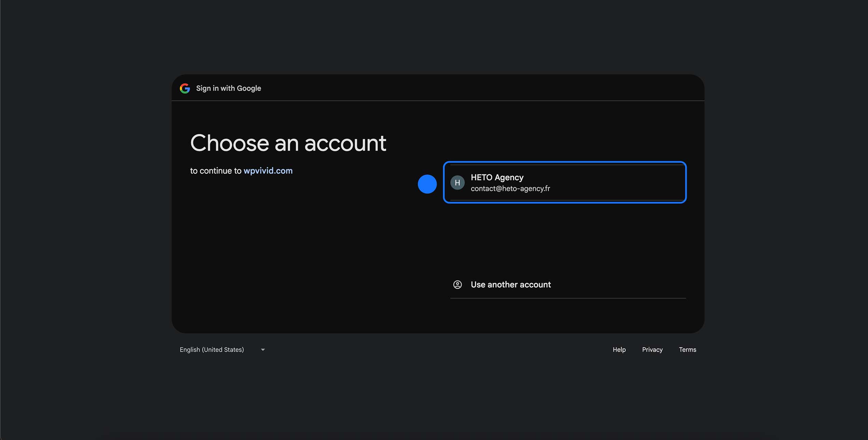Open the English (United States) language dropdown
This screenshot has height=440, width=868.
pos(212,349)
